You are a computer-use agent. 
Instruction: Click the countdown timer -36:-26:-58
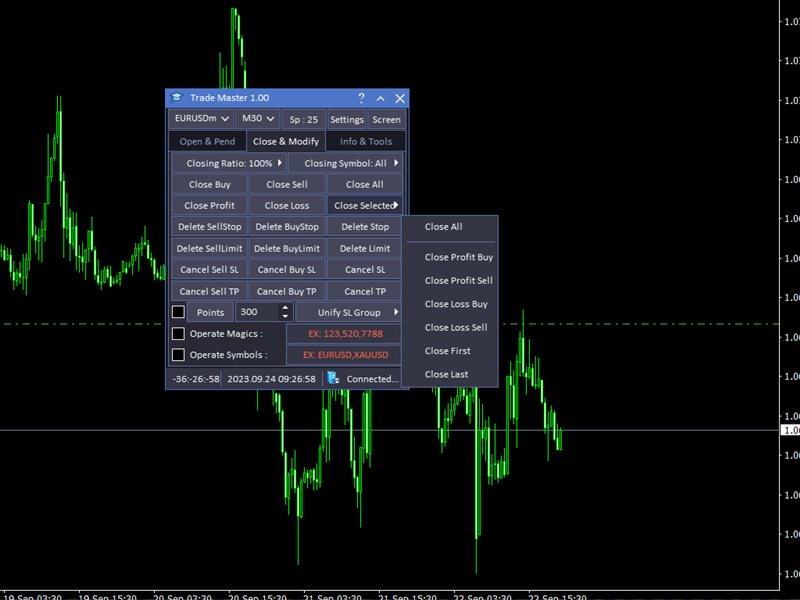[196, 379]
